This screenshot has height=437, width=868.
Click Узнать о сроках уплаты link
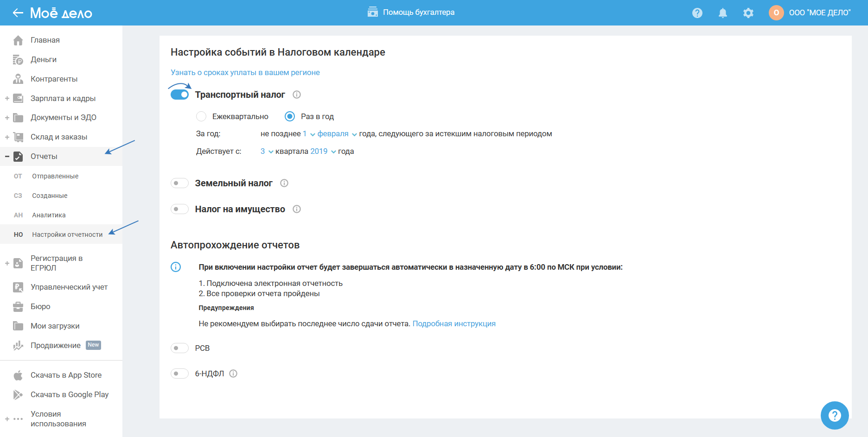click(x=245, y=72)
